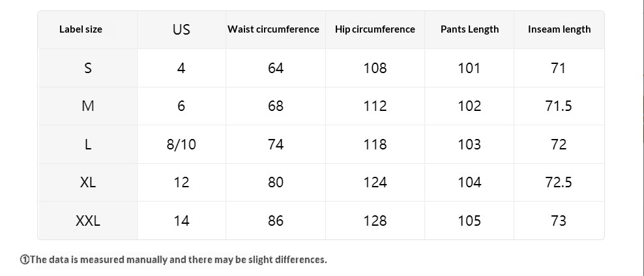The image size is (644, 276).
Task: Click the 8/10 US size cell
Action: [x=181, y=144]
